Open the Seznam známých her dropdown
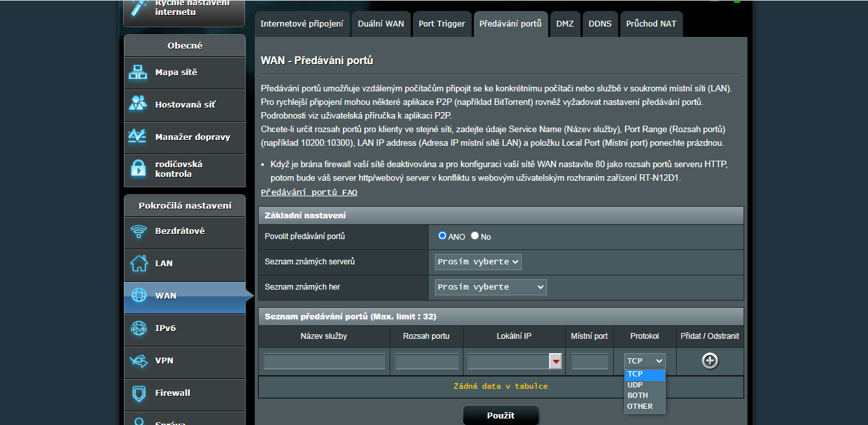This screenshot has height=425, width=868. [491, 287]
